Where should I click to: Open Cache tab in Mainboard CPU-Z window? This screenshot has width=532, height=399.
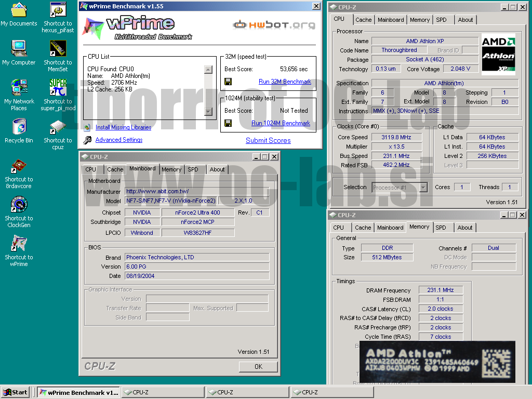coord(115,169)
